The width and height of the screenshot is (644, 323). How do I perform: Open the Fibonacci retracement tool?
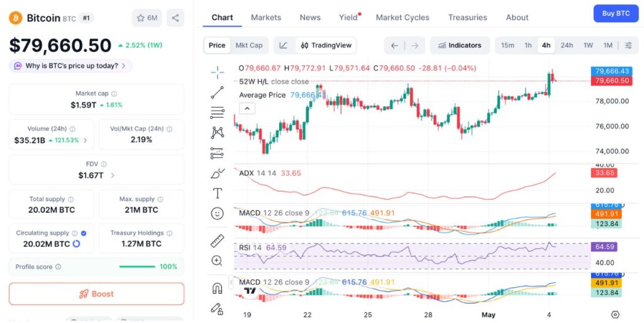pos(217,112)
